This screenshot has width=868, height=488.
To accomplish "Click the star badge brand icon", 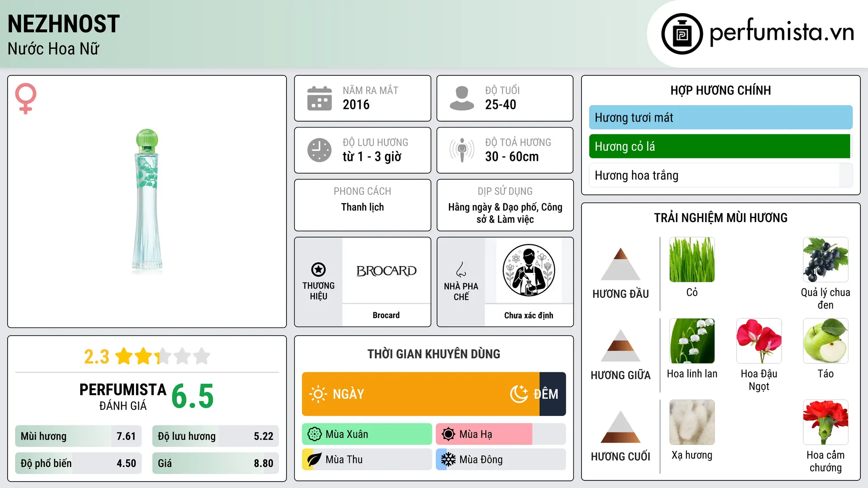I will click(x=318, y=269).
